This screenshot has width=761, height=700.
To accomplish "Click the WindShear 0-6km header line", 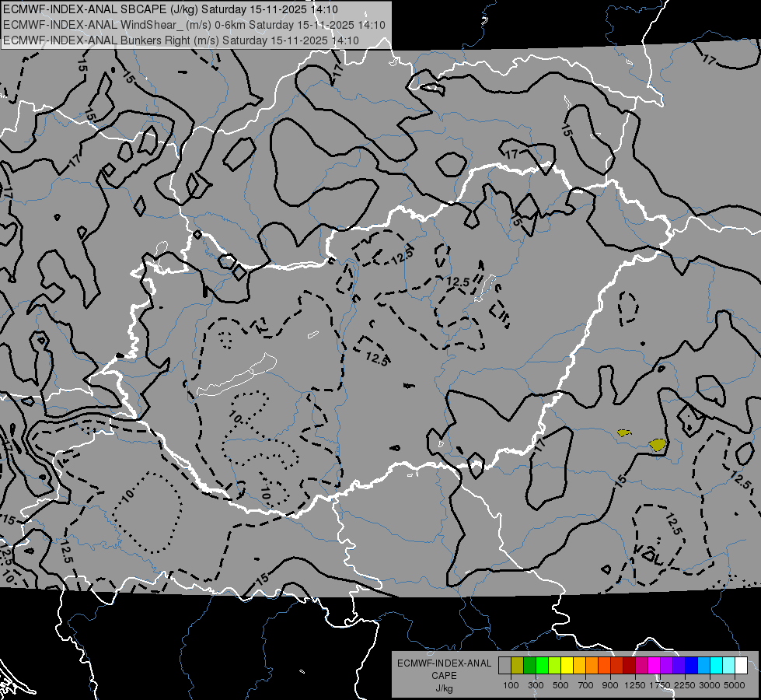I will (x=194, y=25).
